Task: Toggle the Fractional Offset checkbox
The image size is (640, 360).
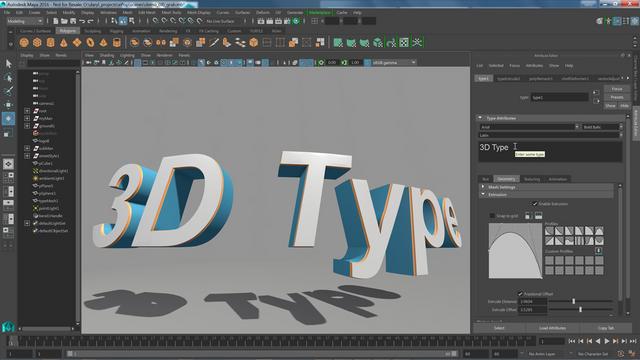Action: (520, 293)
